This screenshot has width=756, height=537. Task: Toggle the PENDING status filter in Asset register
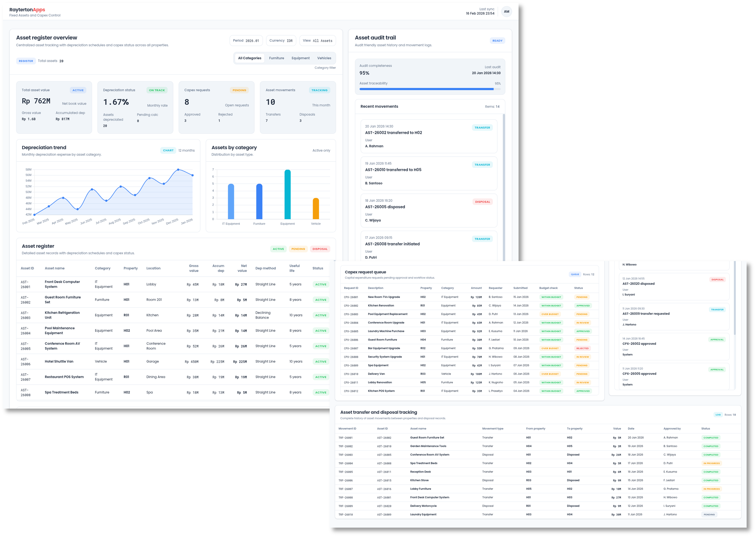click(298, 249)
